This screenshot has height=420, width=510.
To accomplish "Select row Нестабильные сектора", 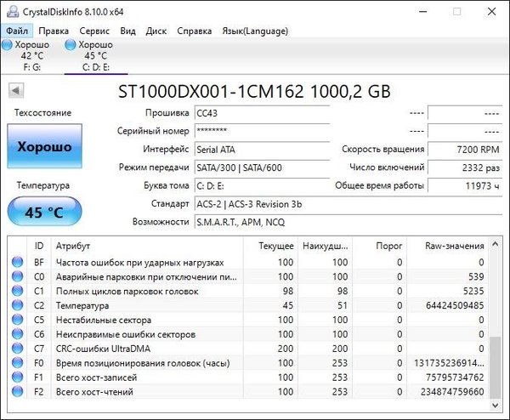I will (x=248, y=320).
